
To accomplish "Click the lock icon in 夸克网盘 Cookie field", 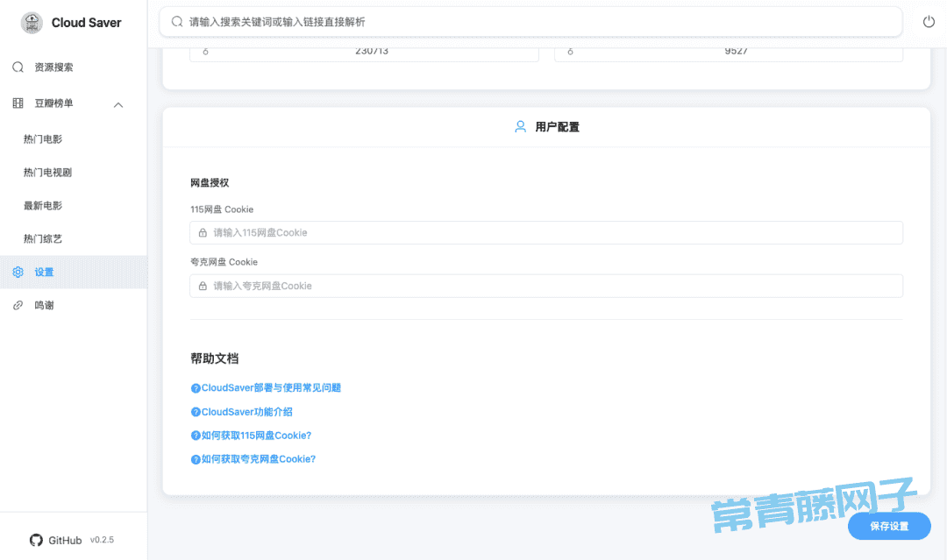I will pyautogui.click(x=203, y=286).
